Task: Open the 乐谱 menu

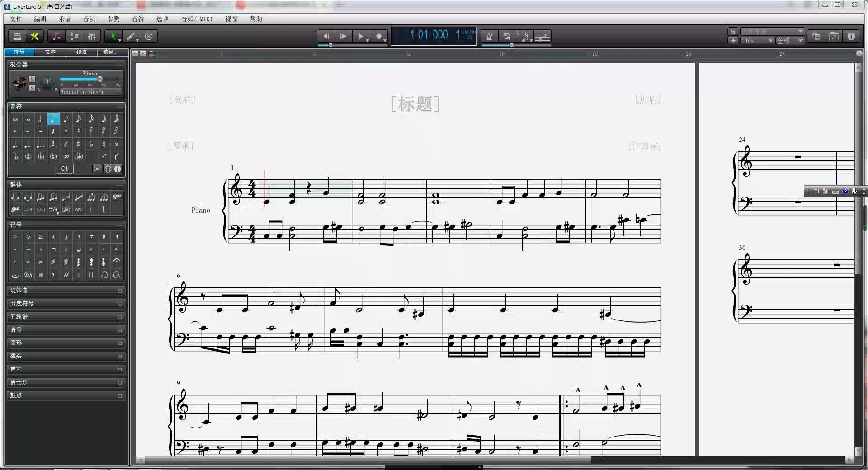Action: [65, 19]
